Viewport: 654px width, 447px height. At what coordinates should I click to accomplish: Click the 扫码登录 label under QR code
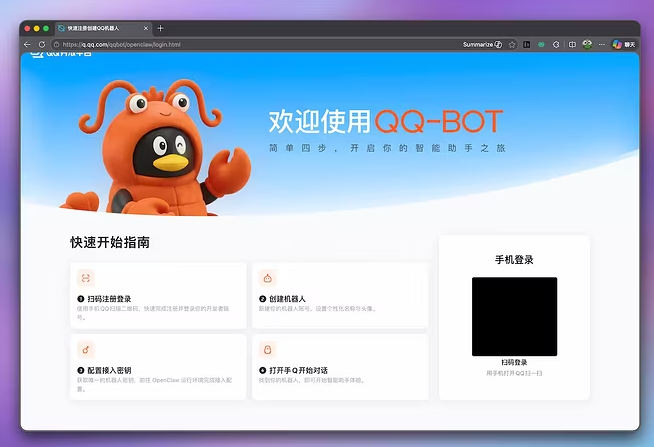tap(514, 362)
